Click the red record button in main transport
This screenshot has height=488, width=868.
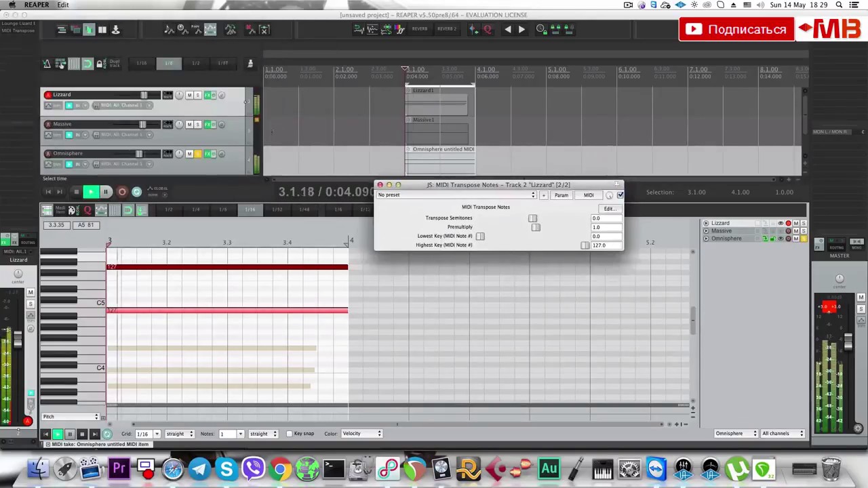[x=122, y=192]
